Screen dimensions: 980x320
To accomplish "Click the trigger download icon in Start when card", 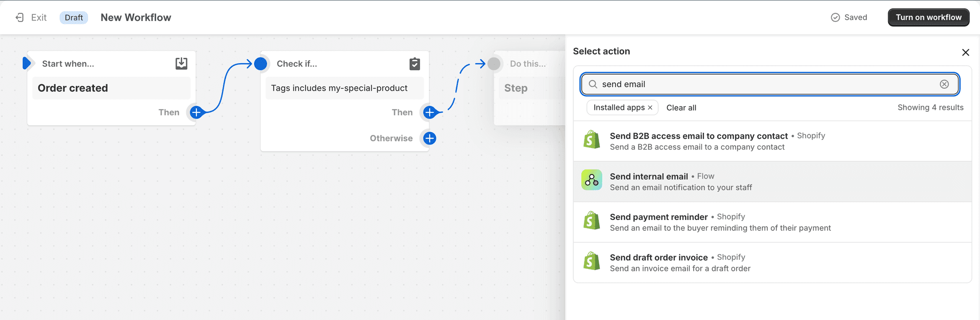I will pyautogui.click(x=181, y=63).
